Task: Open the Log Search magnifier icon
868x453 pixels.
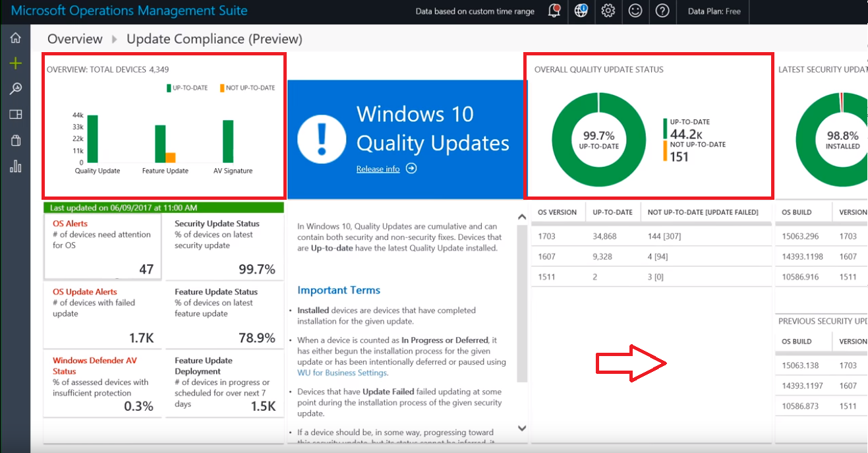Action: [16, 89]
